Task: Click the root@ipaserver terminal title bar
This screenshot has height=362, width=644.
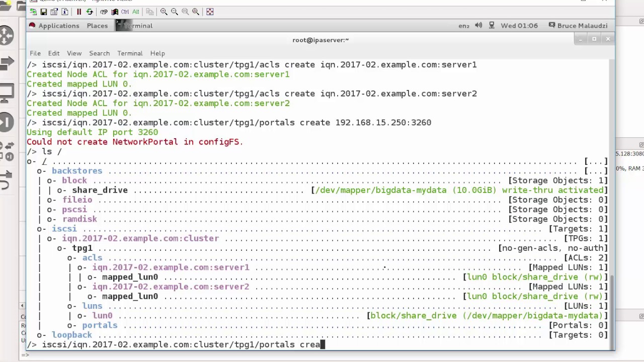Action: pos(320,40)
